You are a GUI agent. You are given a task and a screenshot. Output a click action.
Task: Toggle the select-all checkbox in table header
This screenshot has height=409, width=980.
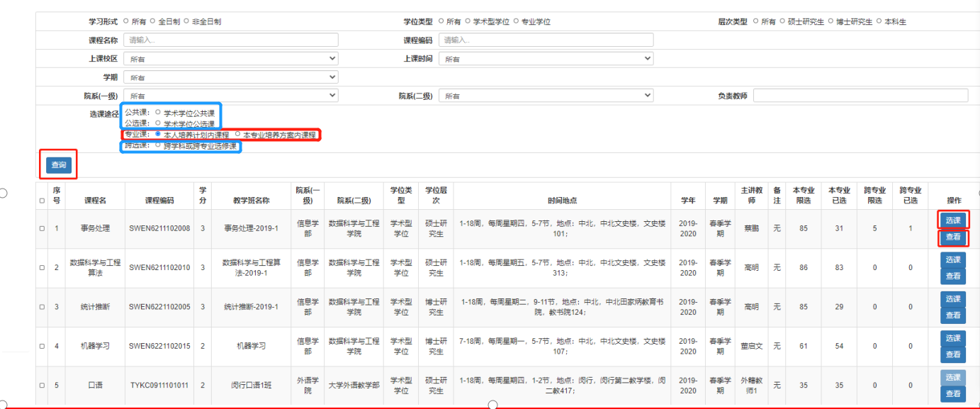pyautogui.click(x=42, y=200)
